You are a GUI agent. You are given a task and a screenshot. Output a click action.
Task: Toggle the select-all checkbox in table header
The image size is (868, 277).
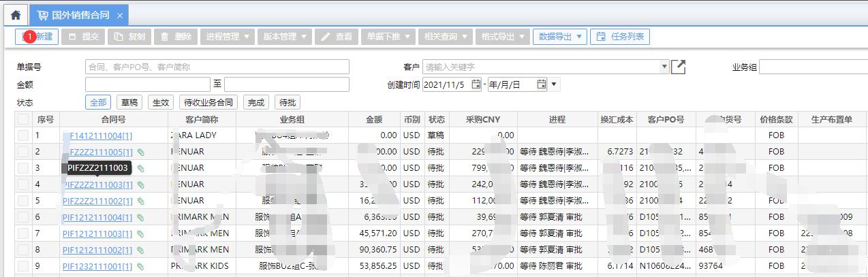[24, 119]
